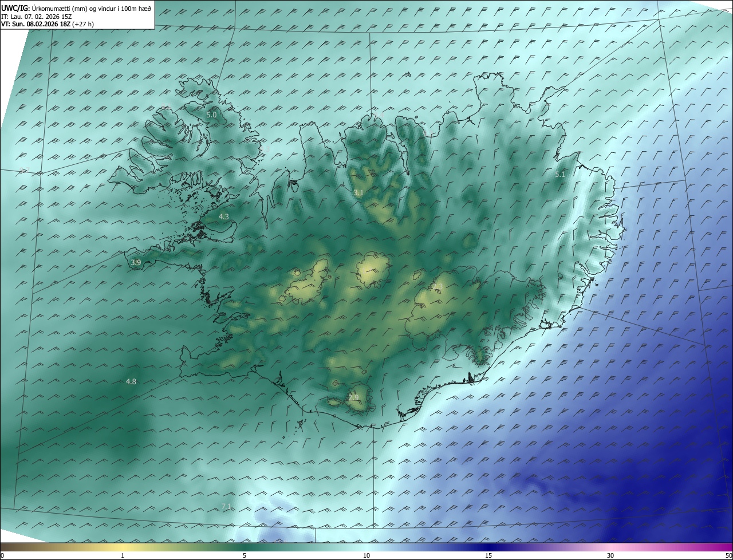
Task: Click the 4.3 value label on the map
Action: [x=224, y=216]
